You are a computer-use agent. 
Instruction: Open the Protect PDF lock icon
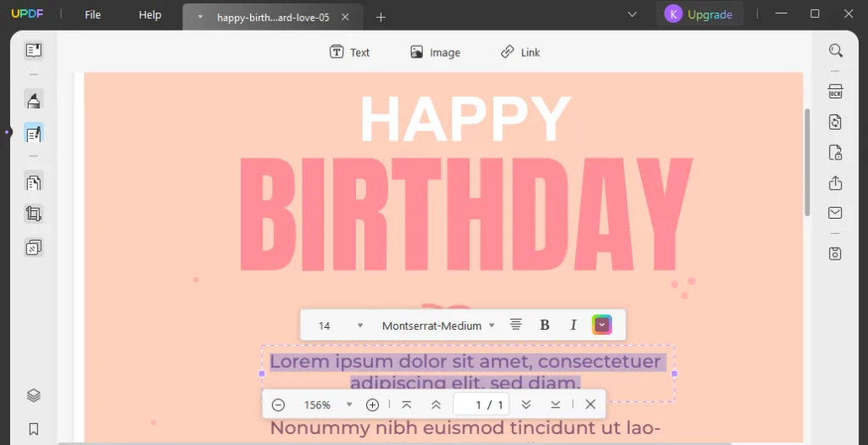point(835,153)
